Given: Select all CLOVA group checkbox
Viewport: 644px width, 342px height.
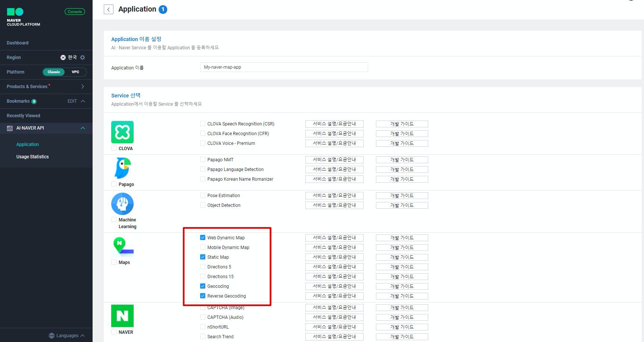Looking at the screenshot, I should pyautogui.click(x=114, y=148).
